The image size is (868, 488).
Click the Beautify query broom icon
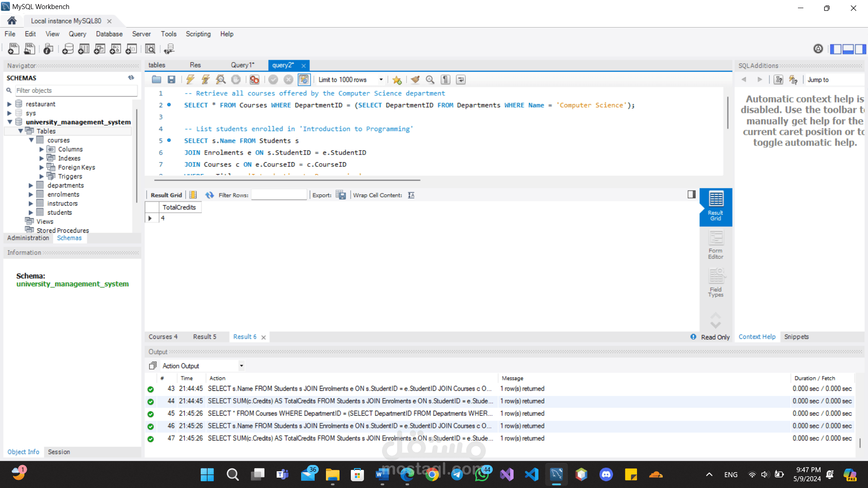coord(415,80)
